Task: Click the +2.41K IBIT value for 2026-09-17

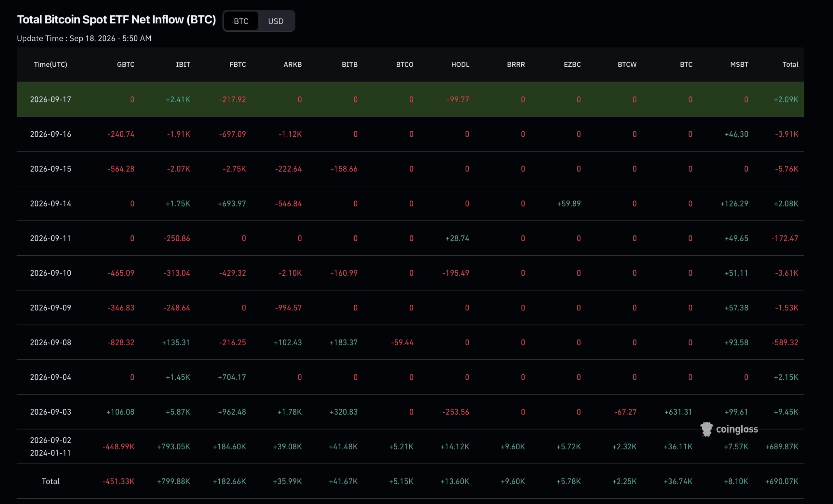Action: pyautogui.click(x=178, y=99)
